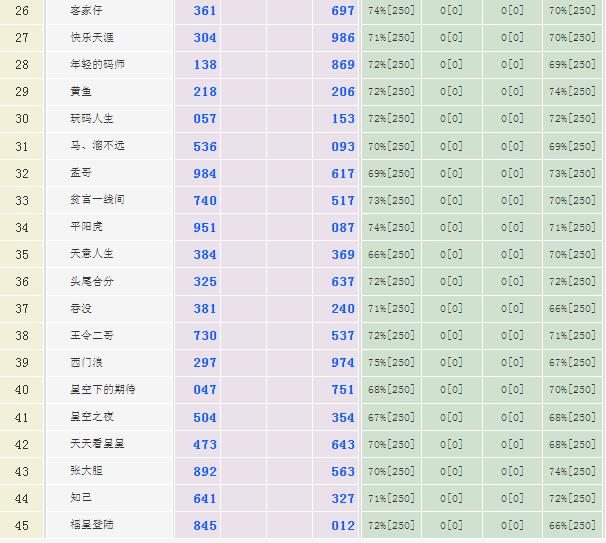Viewport: 606px width, 543px height.
Task: Click the name 客家仔 in row 26
Action: point(84,10)
